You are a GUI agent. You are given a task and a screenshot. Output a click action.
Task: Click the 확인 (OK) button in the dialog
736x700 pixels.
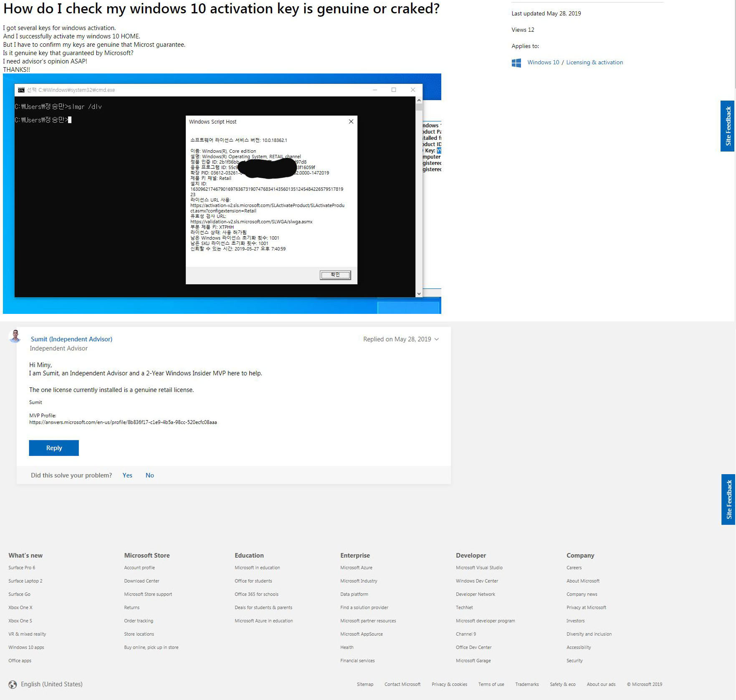pos(335,275)
